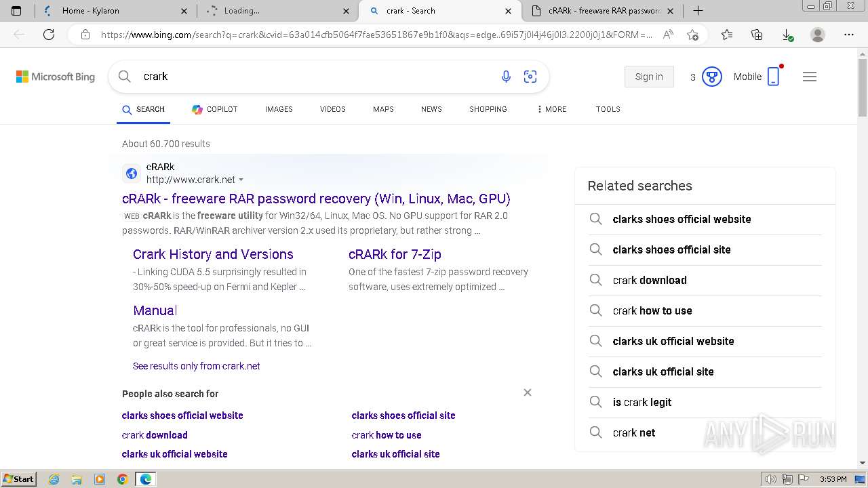868x488 pixels.
Task: Close the crark - Search tab
Action: point(509,11)
